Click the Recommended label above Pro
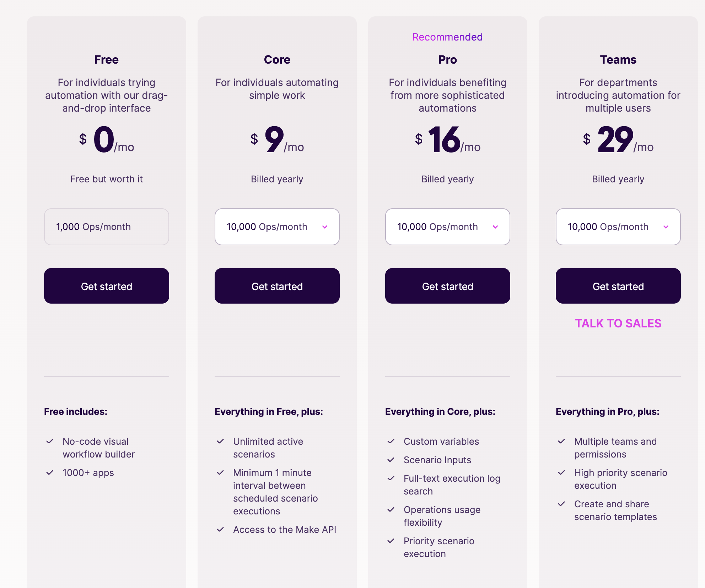Image resolution: width=705 pixels, height=588 pixels. 447,37
